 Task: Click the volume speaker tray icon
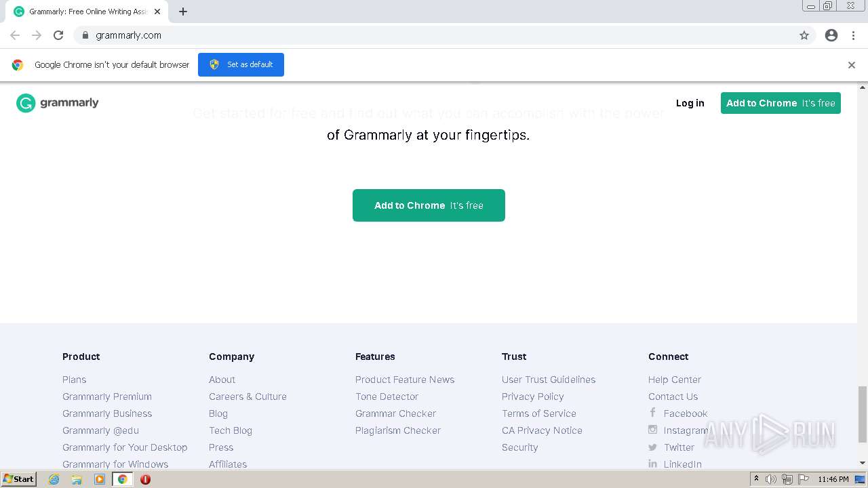771,479
